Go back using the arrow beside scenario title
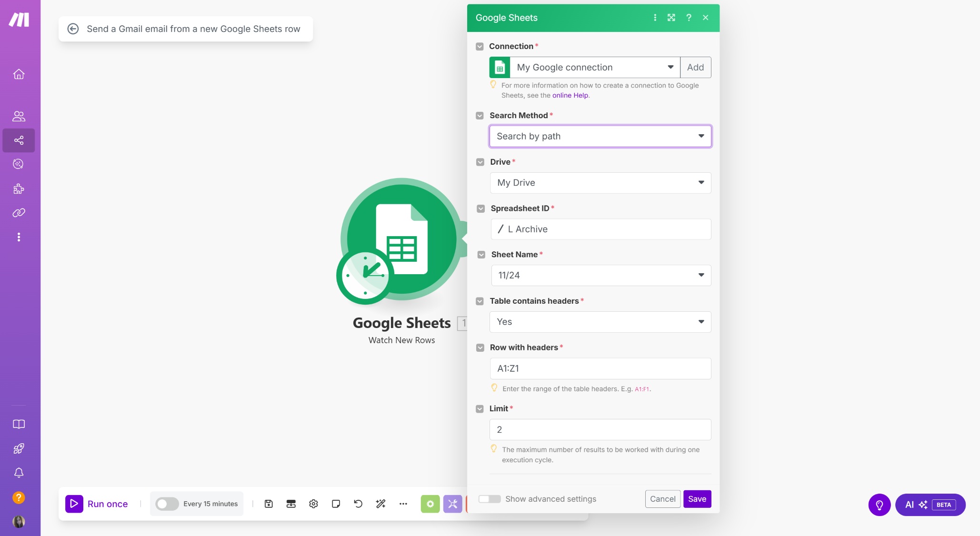This screenshot has width=980, height=536. 73,29
